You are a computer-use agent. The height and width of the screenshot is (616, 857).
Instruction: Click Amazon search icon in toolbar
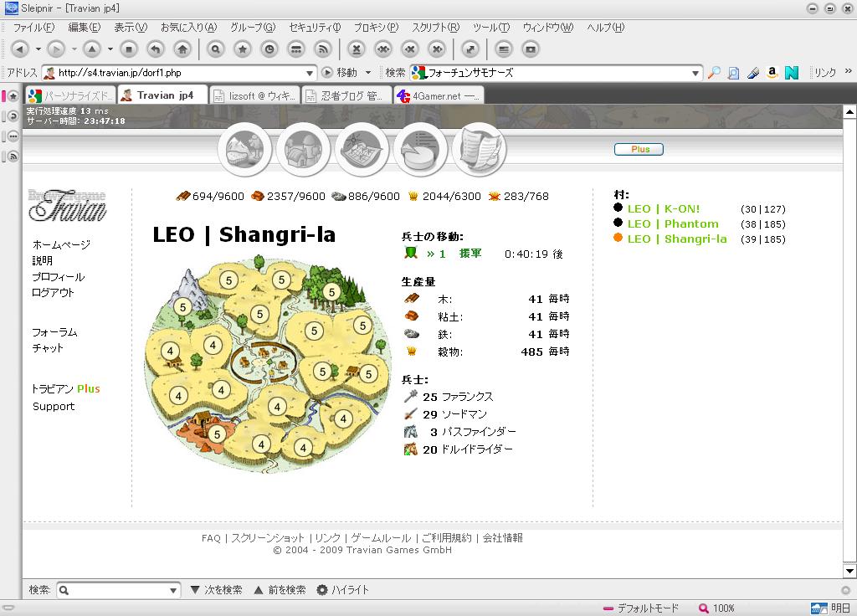pyautogui.click(x=772, y=72)
